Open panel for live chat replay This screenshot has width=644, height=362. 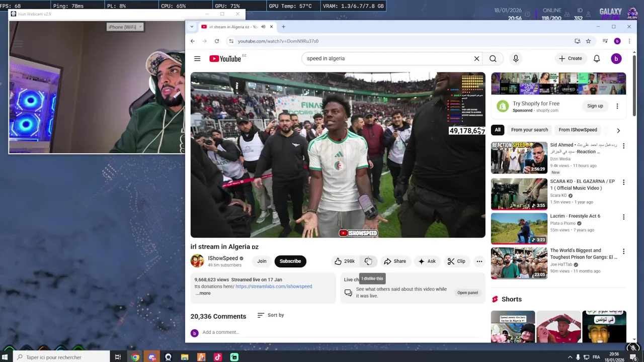467,293
